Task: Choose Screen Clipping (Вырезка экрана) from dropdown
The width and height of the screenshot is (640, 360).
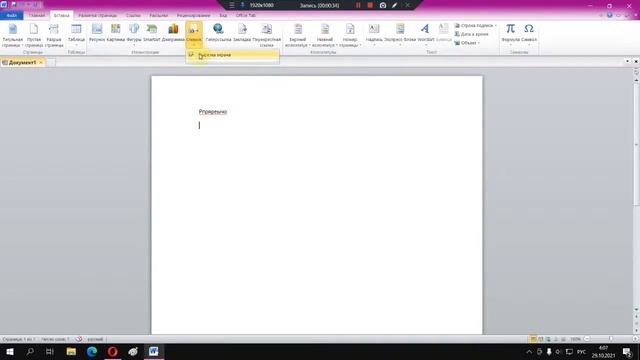Action: (232, 55)
